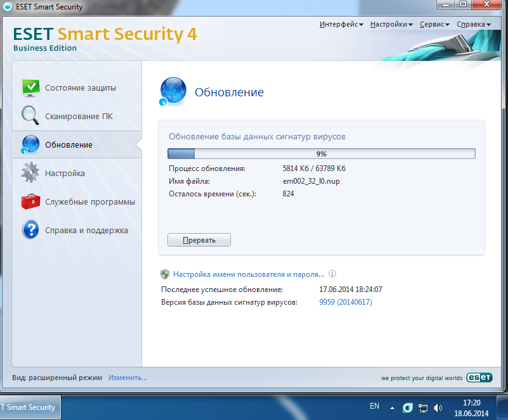Click the Процесс обновления label
508x420 pixels.
pyautogui.click(x=207, y=169)
